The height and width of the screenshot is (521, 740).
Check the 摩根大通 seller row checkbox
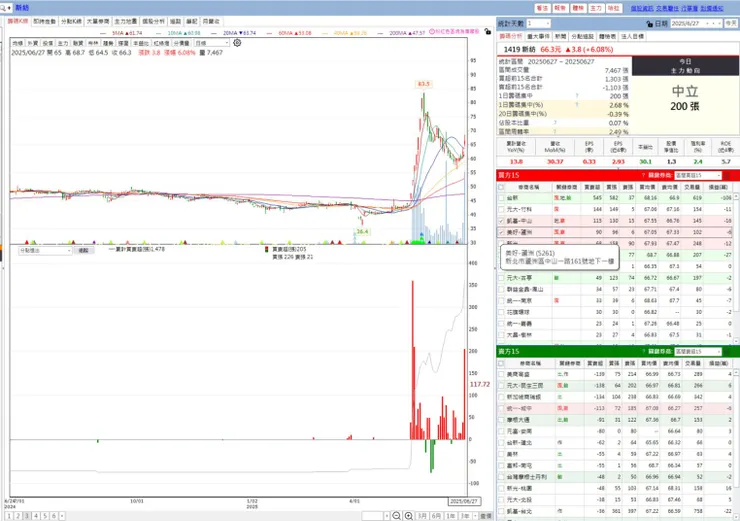point(501,420)
